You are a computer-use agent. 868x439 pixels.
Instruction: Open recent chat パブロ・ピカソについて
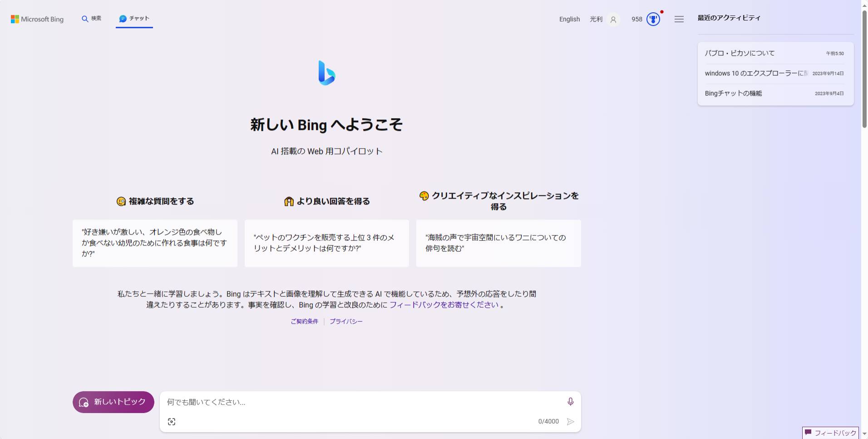[775, 53]
